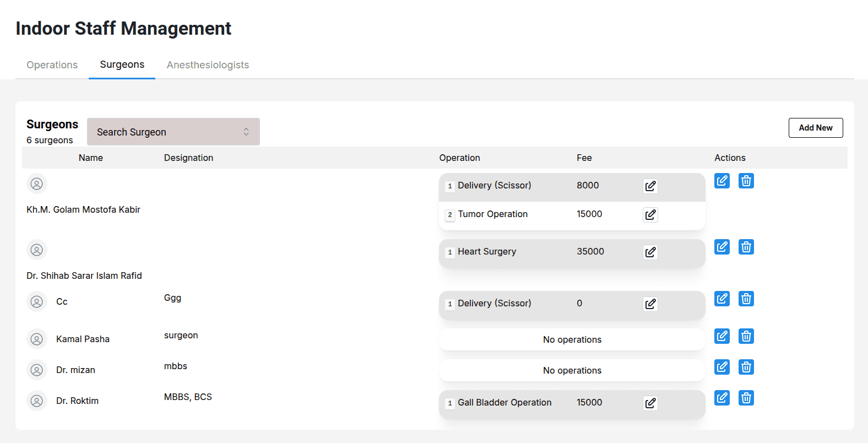
Task: Switch to the Operations tab
Action: point(52,65)
